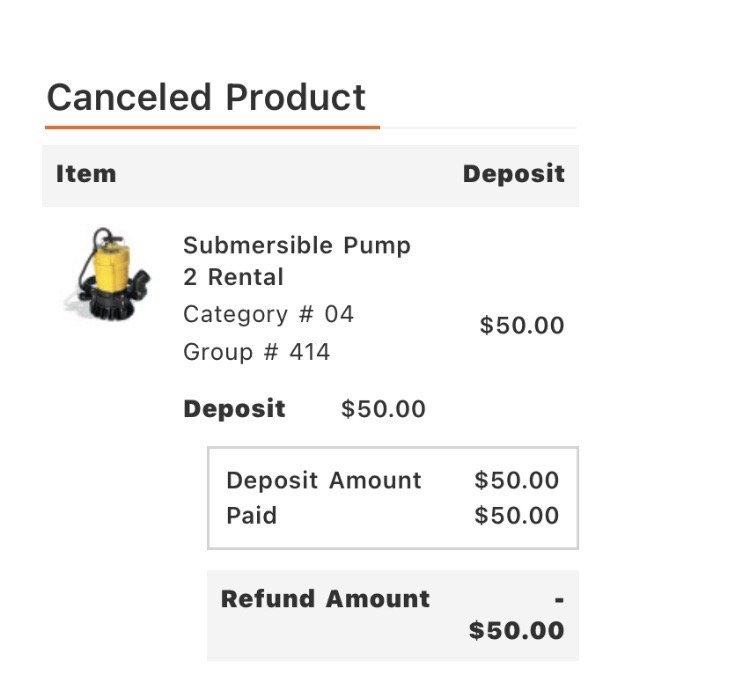The height and width of the screenshot is (698, 744).
Task: Click the Deposit Amount label
Action: point(324,480)
